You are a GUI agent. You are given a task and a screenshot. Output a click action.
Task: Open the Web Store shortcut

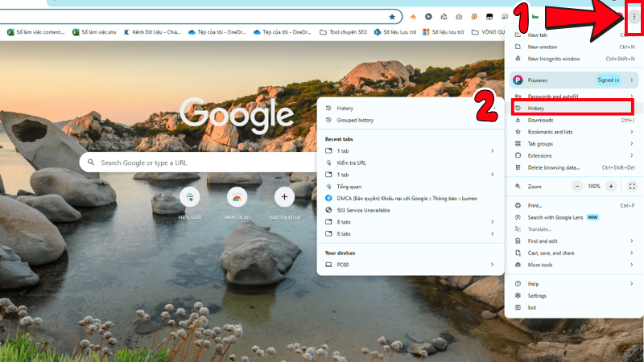click(236, 196)
